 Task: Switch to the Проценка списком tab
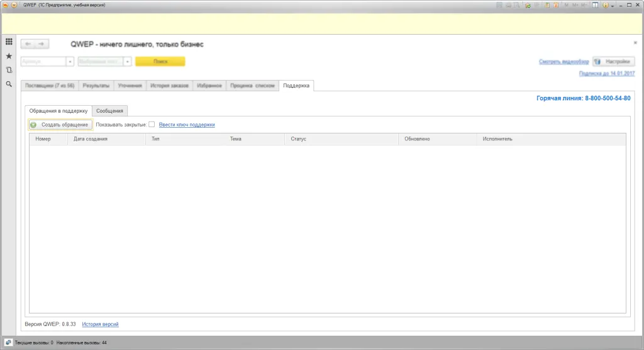(x=252, y=86)
